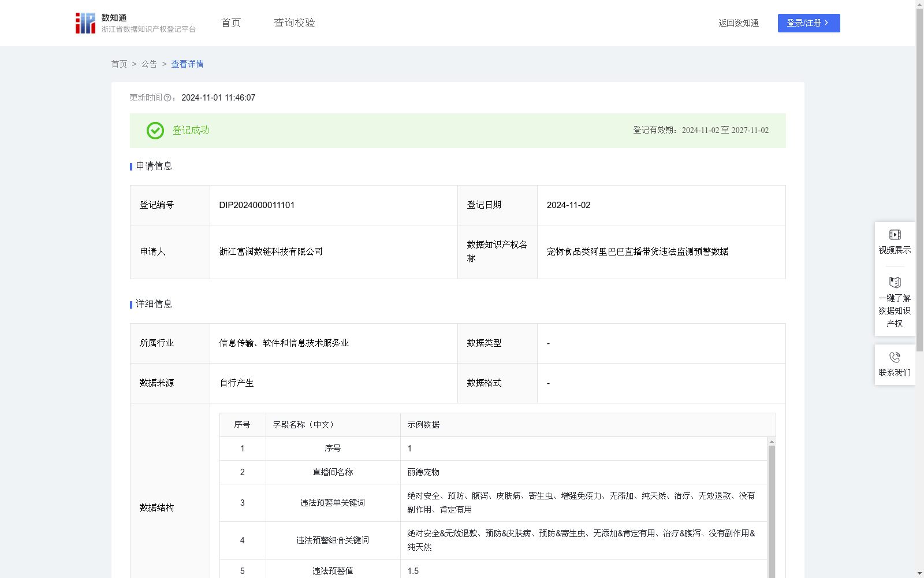The width and height of the screenshot is (924, 578).
Task: Open 一键了解数据知识产权 guide icon
Action: click(x=895, y=283)
